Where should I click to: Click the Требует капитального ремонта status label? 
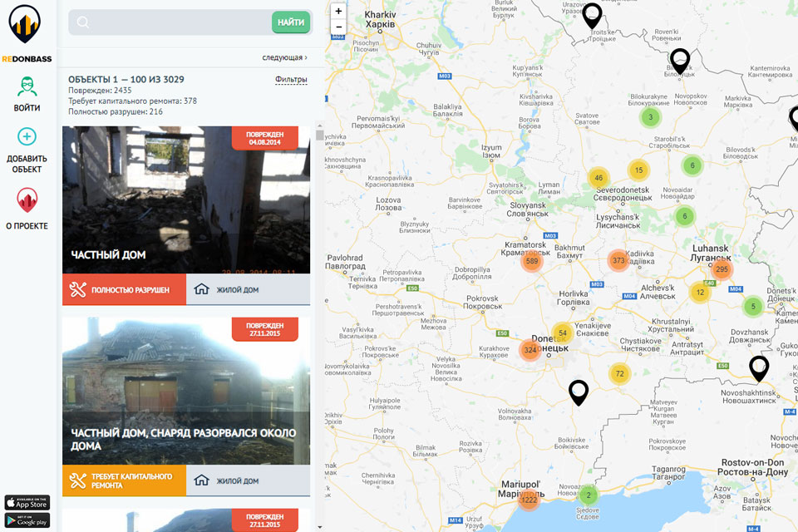[x=124, y=480]
